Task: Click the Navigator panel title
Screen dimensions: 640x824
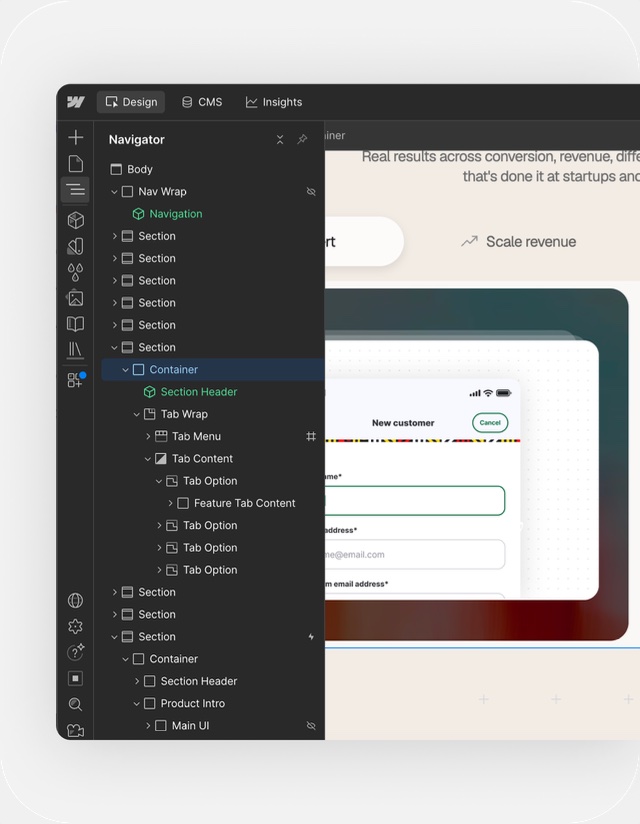Action: [x=137, y=139]
